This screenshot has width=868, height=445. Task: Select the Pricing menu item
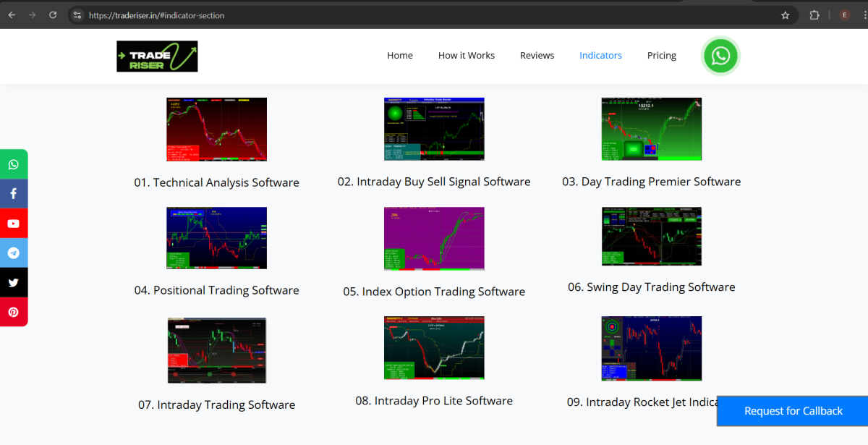tap(661, 56)
